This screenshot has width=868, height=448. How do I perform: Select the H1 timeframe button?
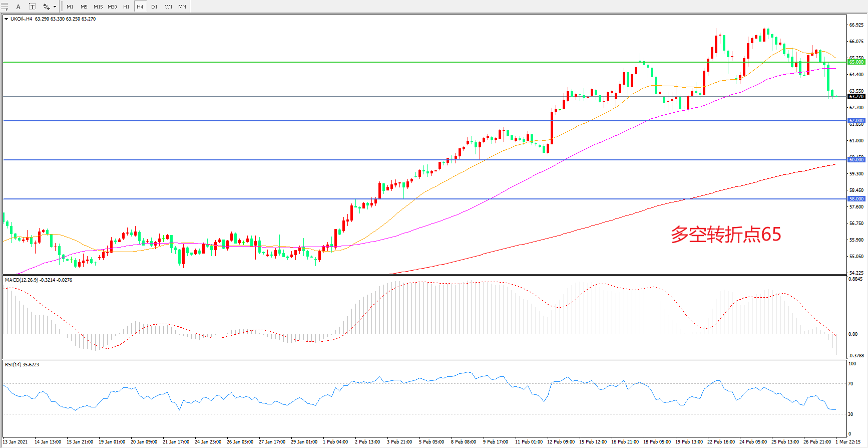click(126, 7)
